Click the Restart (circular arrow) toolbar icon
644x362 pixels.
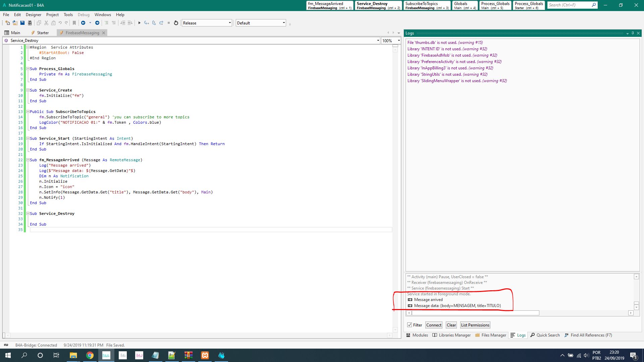point(176,23)
